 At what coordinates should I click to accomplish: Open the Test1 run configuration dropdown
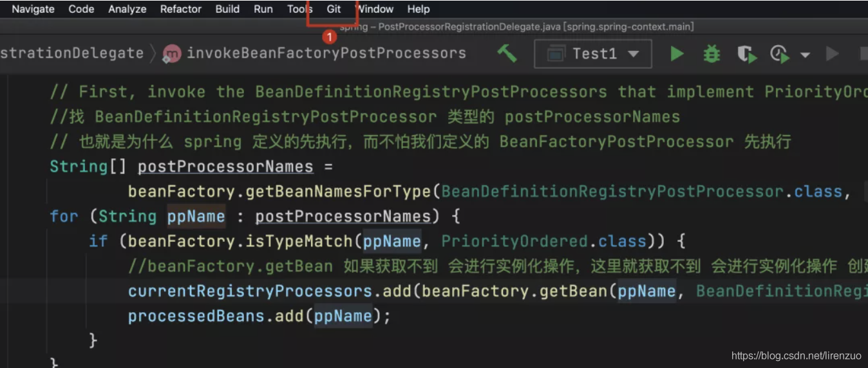(593, 54)
